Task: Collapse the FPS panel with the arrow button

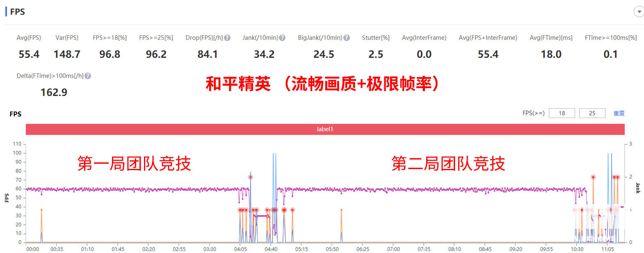Action: 639,12
